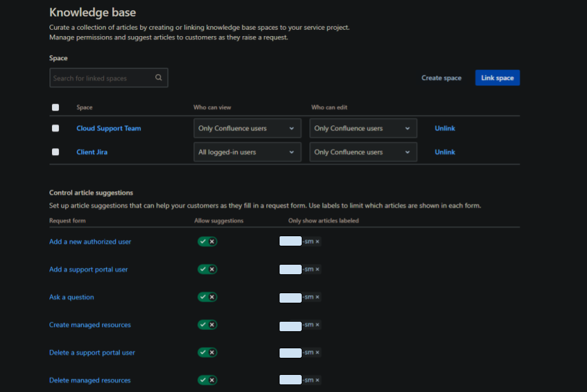Remove the -sm label for Add a support portal user
587x392 pixels.
tap(318, 269)
